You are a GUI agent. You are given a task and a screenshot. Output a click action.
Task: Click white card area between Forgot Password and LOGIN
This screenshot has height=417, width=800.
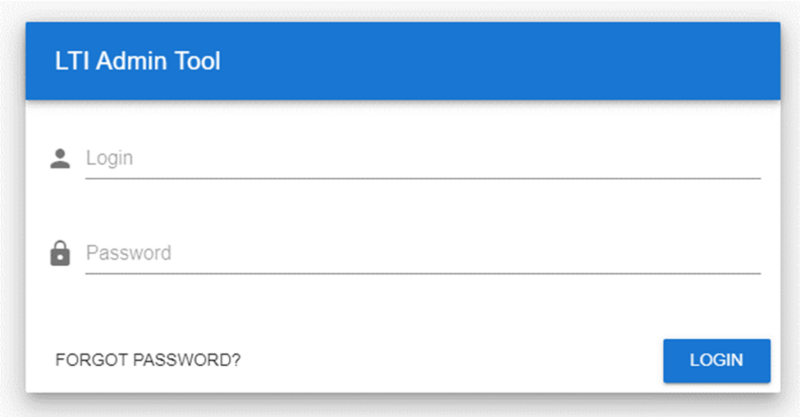coord(450,360)
